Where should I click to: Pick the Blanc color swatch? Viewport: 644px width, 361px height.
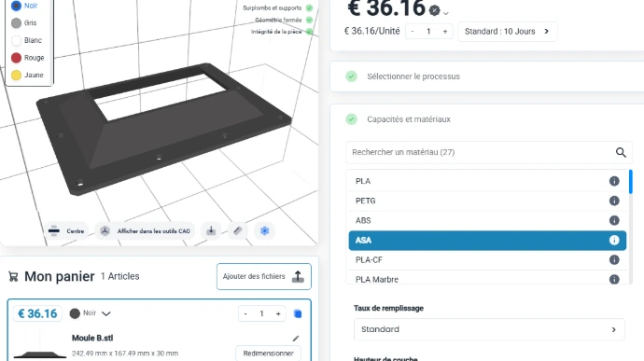coord(16,40)
